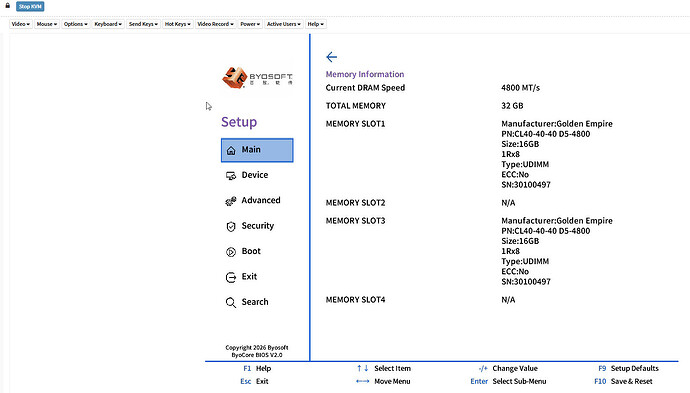The height and width of the screenshot is (393, 690).
Task: Open the Video Record dropdown
Action: (x=215, y=24)
